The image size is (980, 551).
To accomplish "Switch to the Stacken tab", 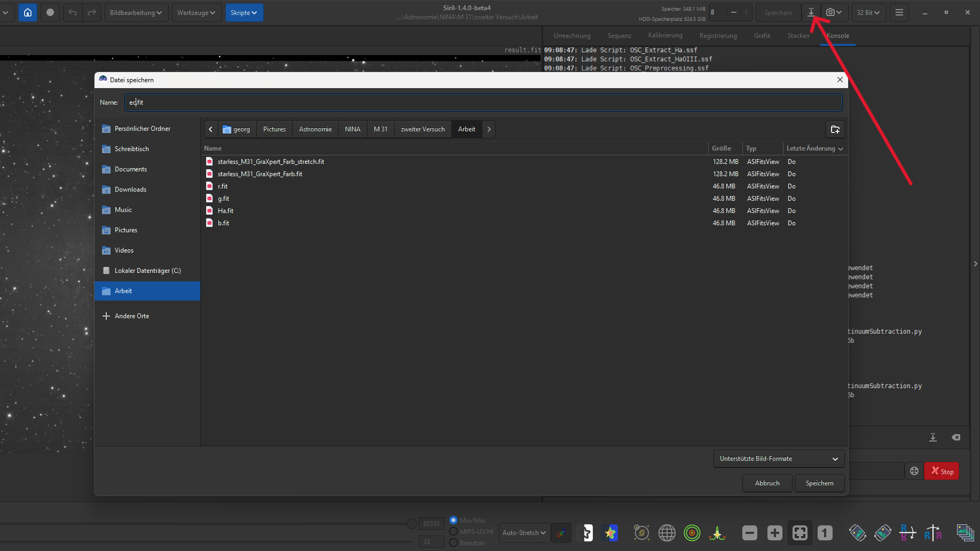I will tap(798, 36).
